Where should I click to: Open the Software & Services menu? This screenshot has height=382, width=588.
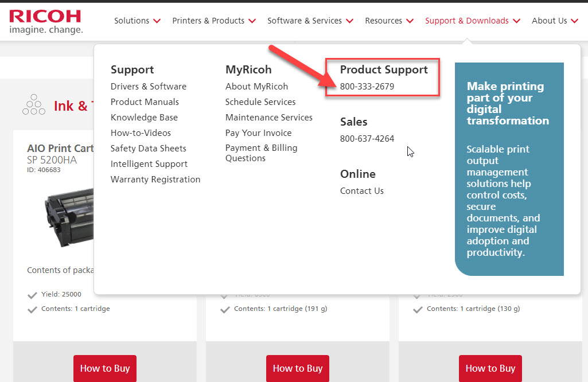coord(305,21)
